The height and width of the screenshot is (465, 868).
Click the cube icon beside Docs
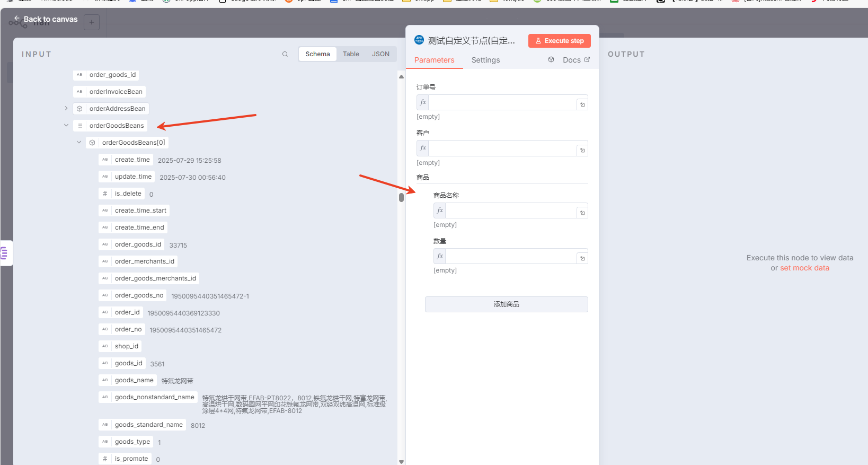551,59
